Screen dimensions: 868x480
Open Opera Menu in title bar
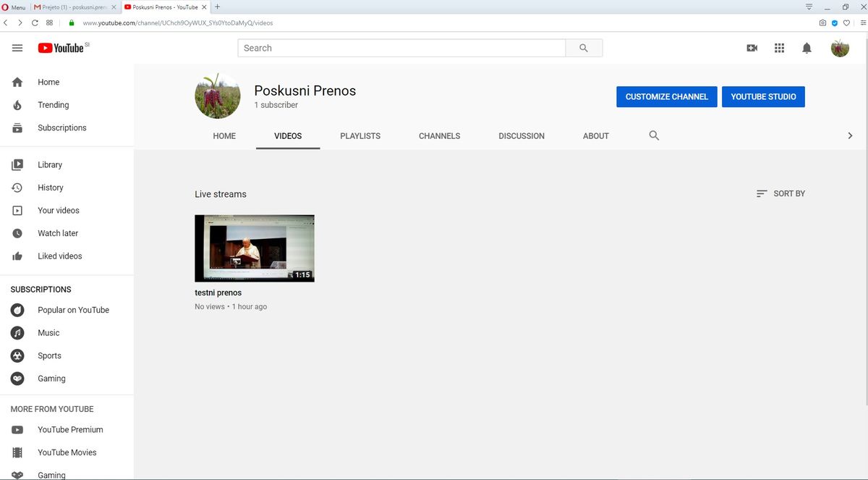tap(14, 7)
